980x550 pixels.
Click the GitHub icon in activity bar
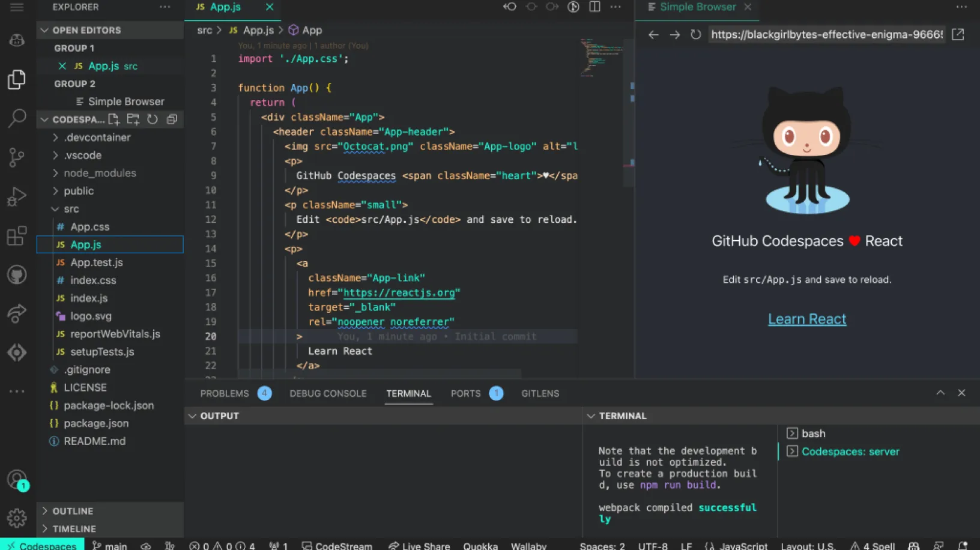tap(17, 275)
